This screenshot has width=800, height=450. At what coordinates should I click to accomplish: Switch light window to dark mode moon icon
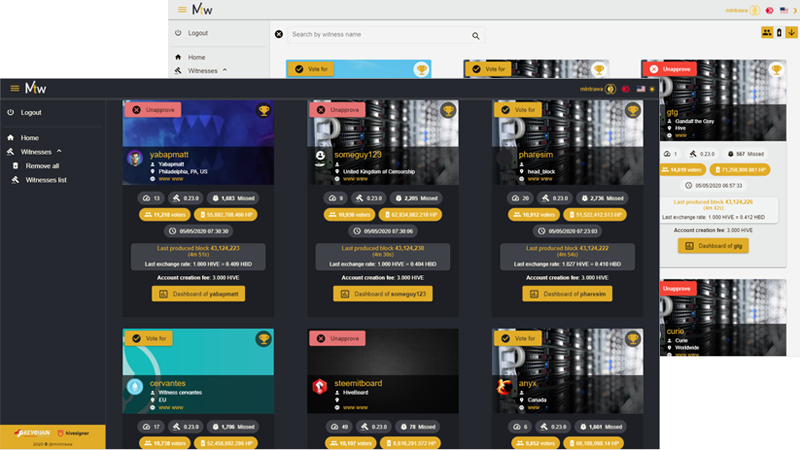coord(795,10)
